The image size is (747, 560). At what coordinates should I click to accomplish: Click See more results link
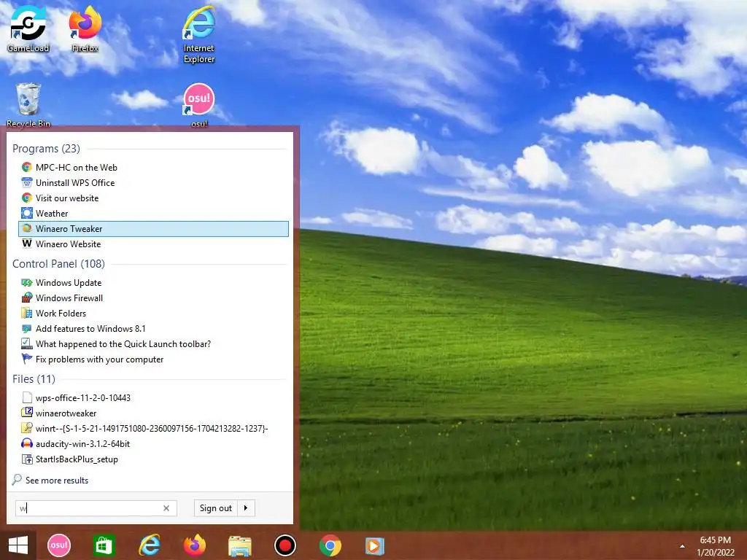(x=57, y=481)
